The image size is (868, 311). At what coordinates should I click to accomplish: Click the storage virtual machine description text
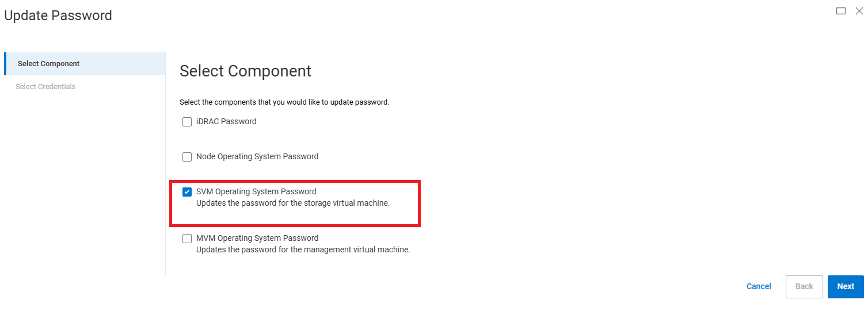(293, 203)
